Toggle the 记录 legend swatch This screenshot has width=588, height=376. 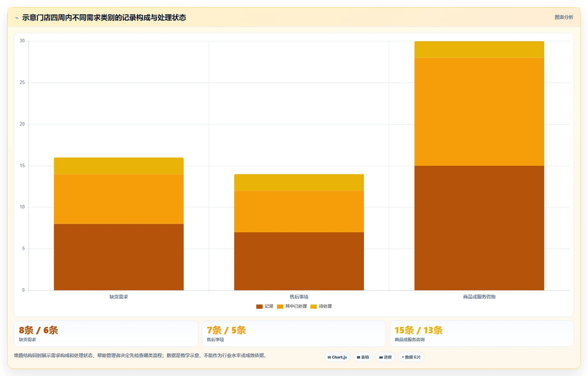pos(259,306)
